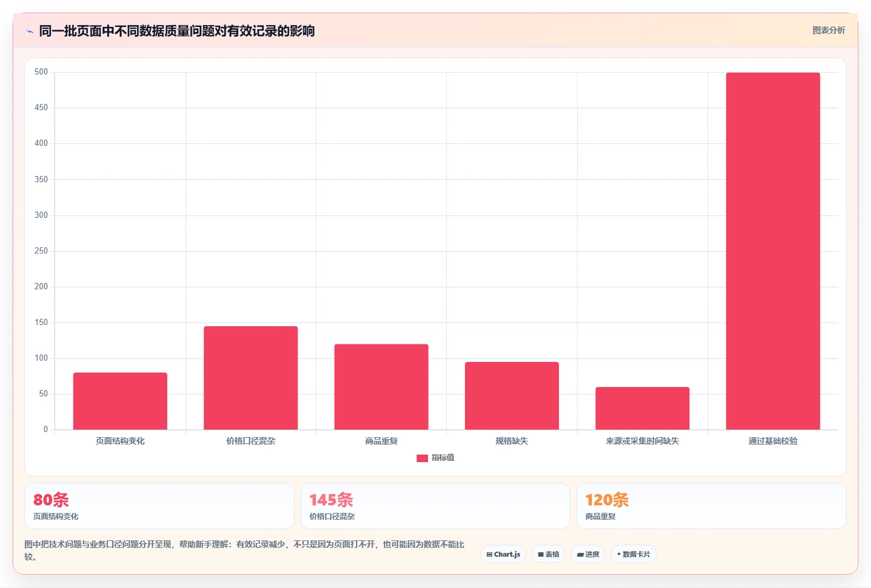Click the 商品重复 caption under 120条
871x588 pixels.
[600, 517]
